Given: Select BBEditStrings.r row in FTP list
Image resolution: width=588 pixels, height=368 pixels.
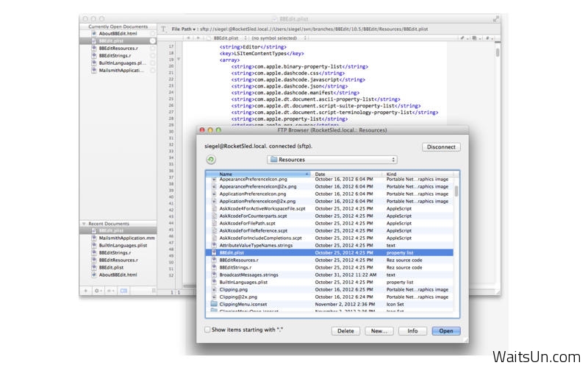Looking at the screenshot, I should tap(329, 267).
